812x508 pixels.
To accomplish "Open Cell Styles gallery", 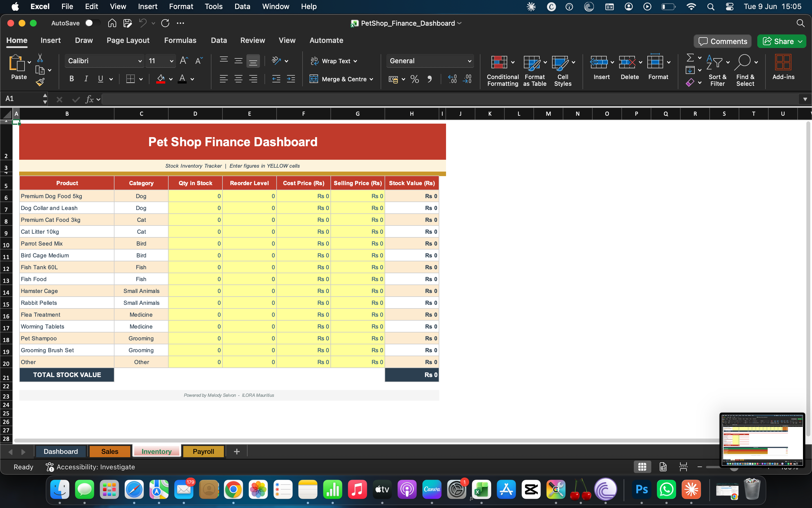I will coord(563,71).
